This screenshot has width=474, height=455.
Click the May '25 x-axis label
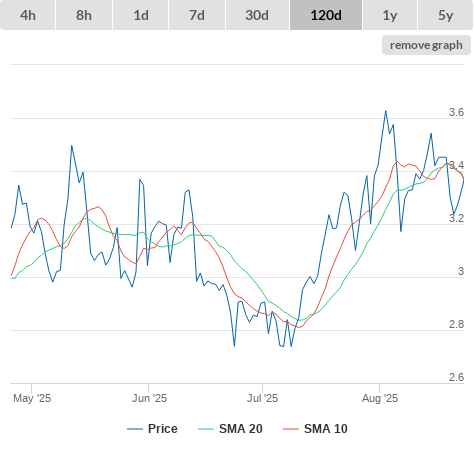pyautogui.click(x=32, y=398)
